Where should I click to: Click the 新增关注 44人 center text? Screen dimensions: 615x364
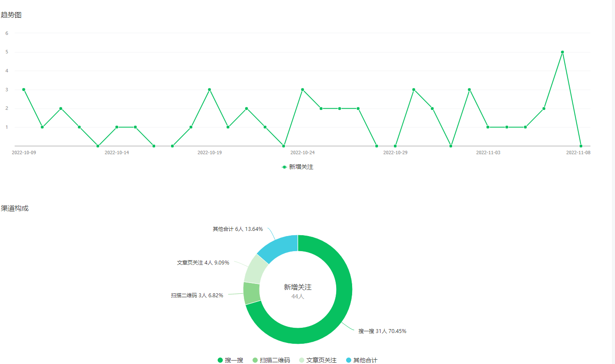point(298,291)
